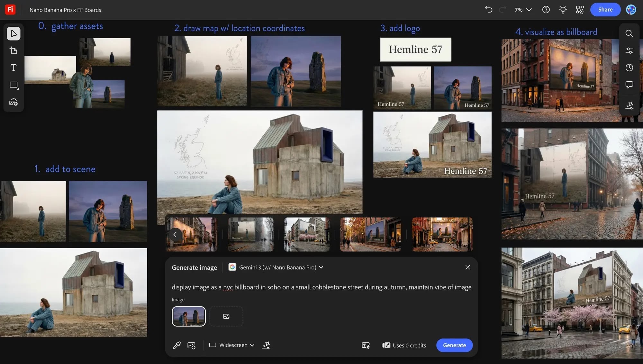Open the Widescreen aspect ratio dropdown
Viewport: 643px width, 364px height.
(x=231, y=345)
